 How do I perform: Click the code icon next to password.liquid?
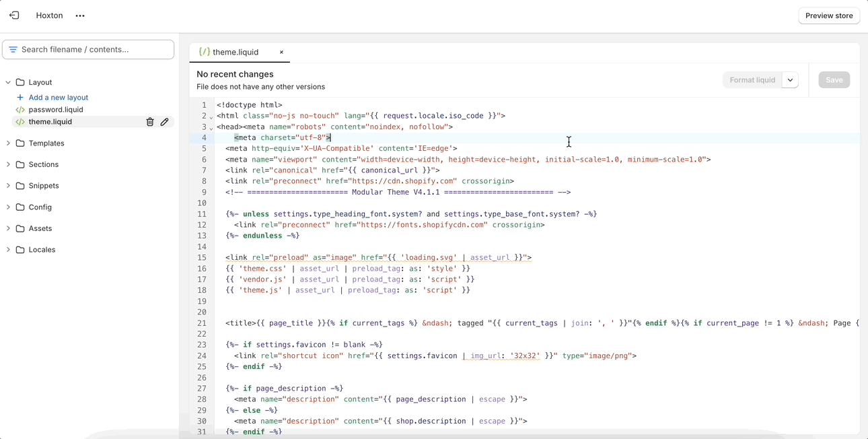tap(20, 110)
